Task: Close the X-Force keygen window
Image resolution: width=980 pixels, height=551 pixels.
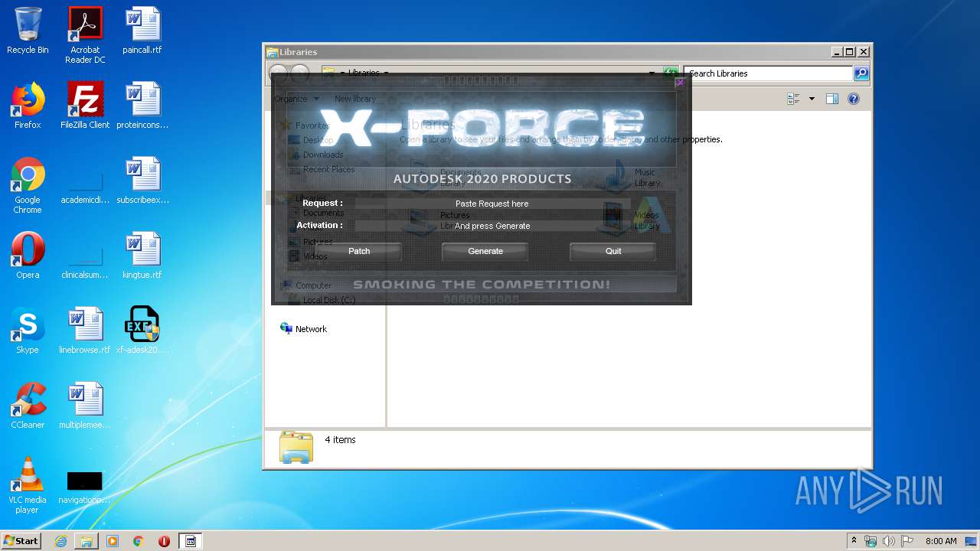Action: (680, 82)
